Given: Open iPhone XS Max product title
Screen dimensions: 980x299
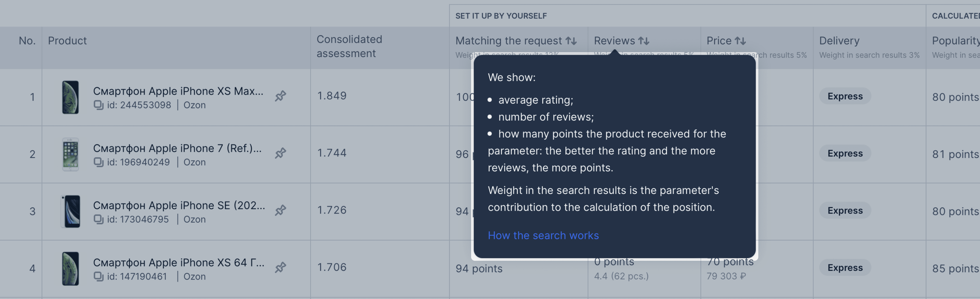Looking at the screenshot, I should [x=178, y=91].
